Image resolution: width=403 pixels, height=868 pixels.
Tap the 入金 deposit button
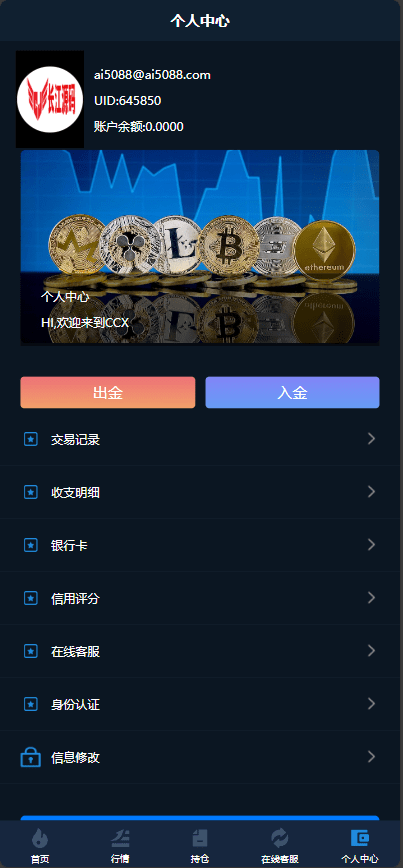[292, 392]
